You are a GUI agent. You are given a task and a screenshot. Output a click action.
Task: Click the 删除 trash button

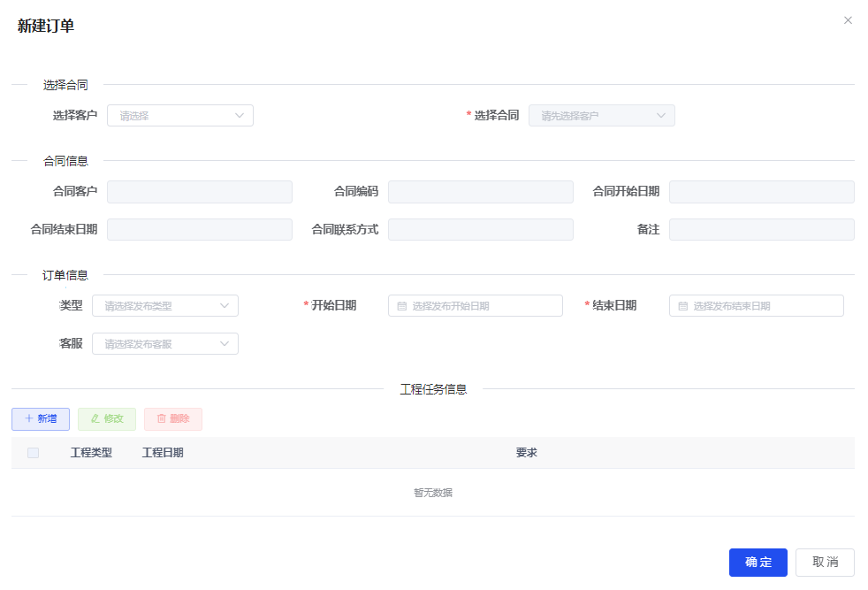173,419
